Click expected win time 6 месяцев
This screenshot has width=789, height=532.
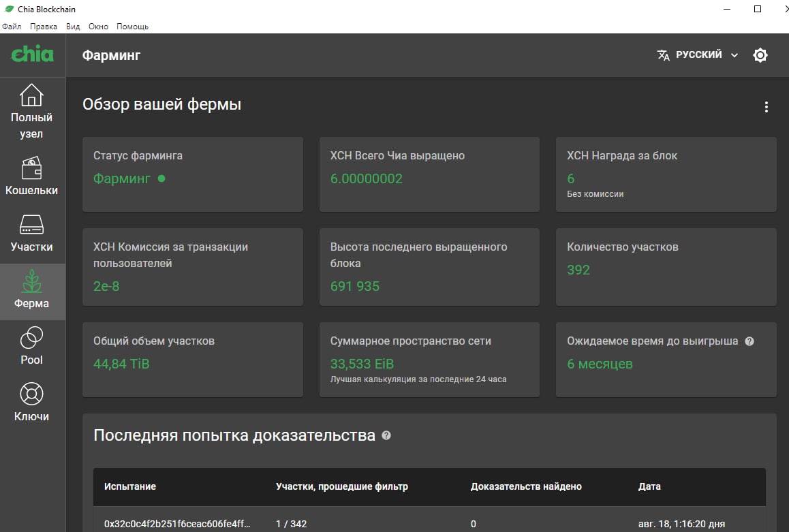pyautogui.click(x=600, y=364)
